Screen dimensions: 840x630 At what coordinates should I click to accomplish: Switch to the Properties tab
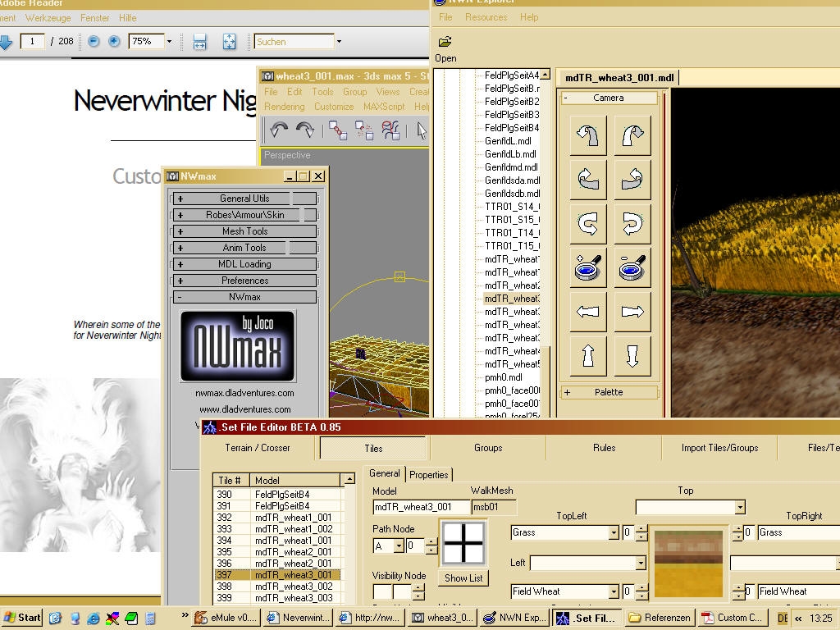(429, 475)
